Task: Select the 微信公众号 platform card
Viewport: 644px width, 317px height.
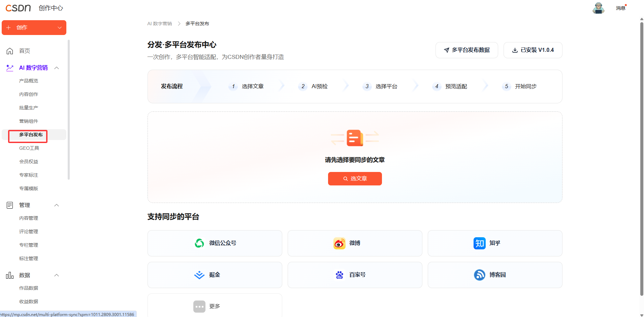Action: coord(215,243)
